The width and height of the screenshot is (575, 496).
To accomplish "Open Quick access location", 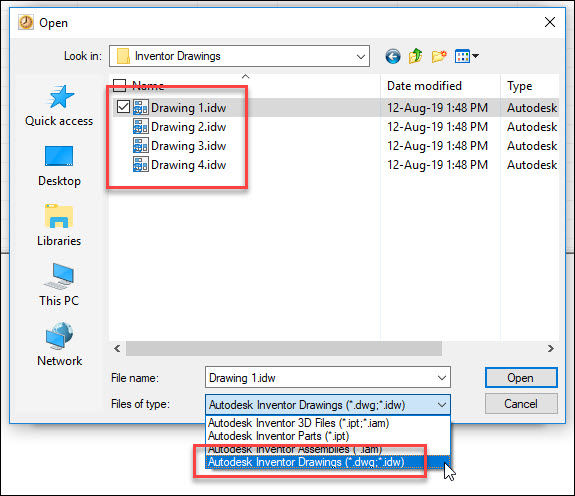I will [x=59, y=106].
